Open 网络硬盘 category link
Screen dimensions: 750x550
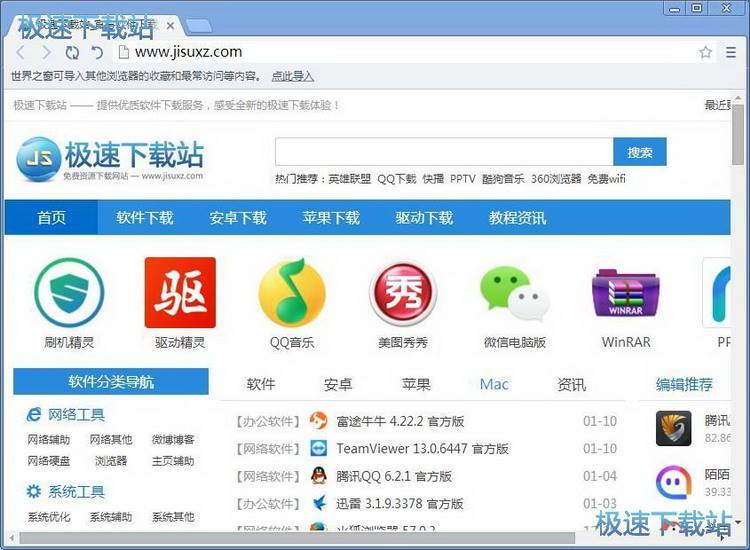point(49,461)
